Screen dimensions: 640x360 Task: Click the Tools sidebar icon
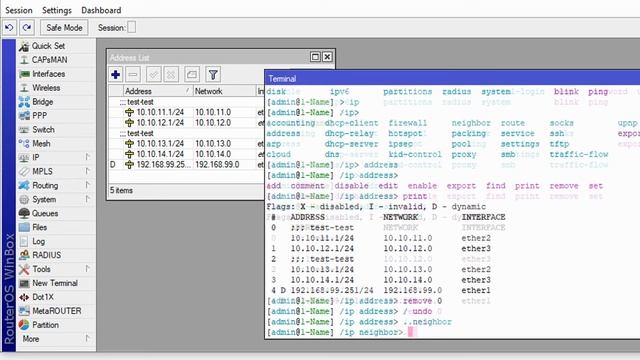(x=24, y=269)
